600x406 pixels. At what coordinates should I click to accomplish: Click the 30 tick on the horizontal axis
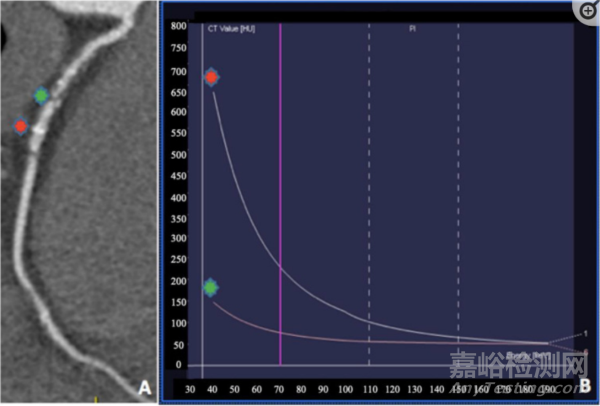[x=191, y=387]
